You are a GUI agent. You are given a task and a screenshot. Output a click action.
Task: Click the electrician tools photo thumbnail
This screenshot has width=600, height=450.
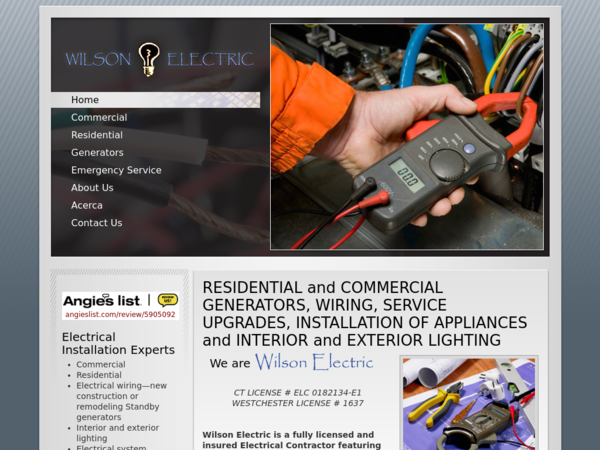pyautogui.click(x=469, y=404)
